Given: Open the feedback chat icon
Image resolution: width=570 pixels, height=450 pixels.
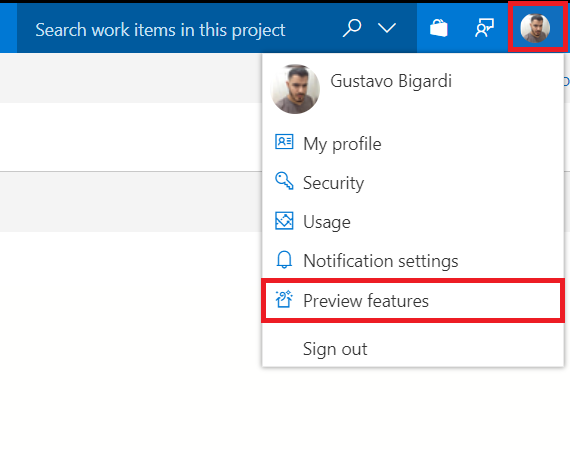Looking at the screenshot, I should click(484, 28).
